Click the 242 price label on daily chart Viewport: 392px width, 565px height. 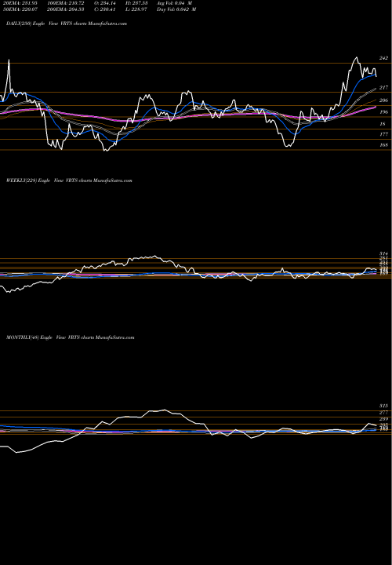coord(383,58)
